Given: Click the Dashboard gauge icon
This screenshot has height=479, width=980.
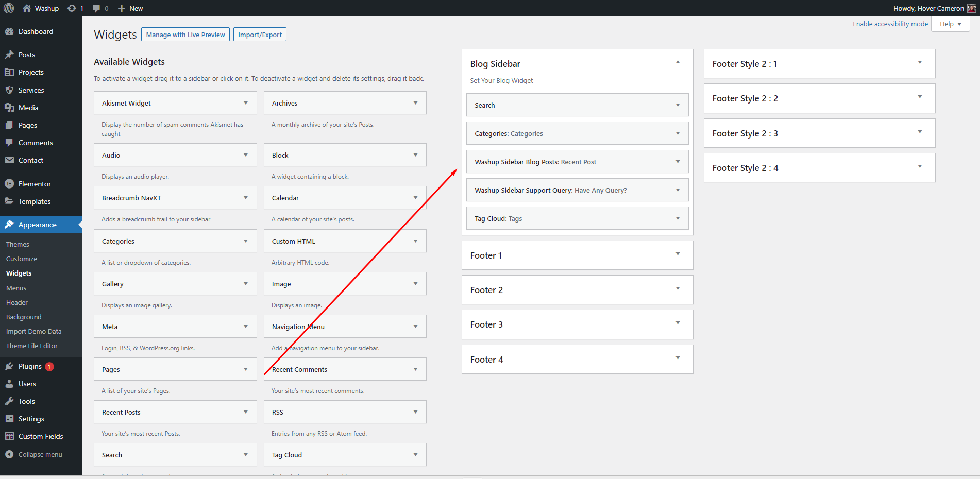Looking at the screenshot, I should [x=9, y=31].
